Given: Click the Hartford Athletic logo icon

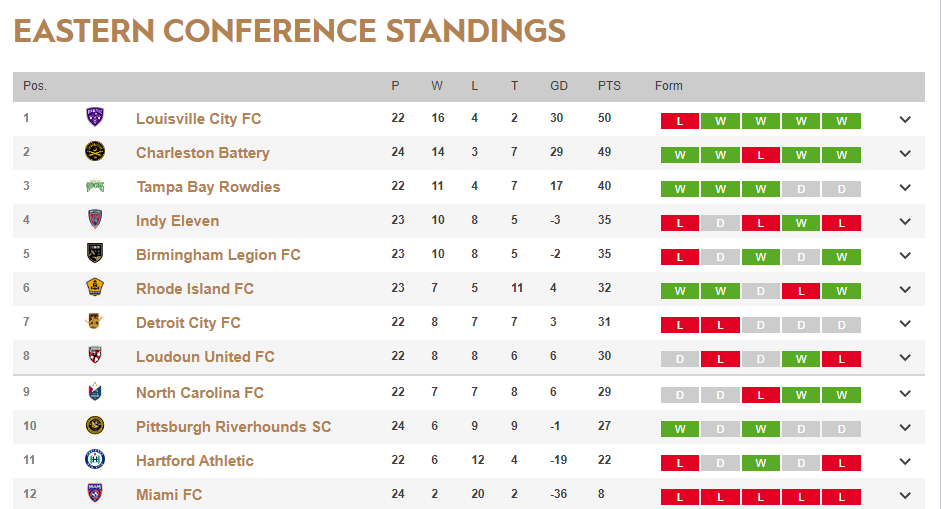Looking at the screenshot, I should 95,460.
